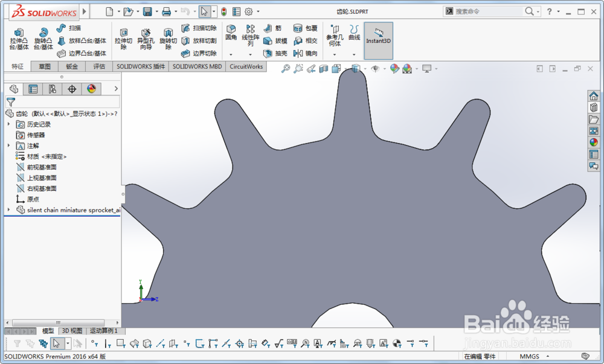Switch to the 运动算例 1 bottom tab

(x=104, y=331)
